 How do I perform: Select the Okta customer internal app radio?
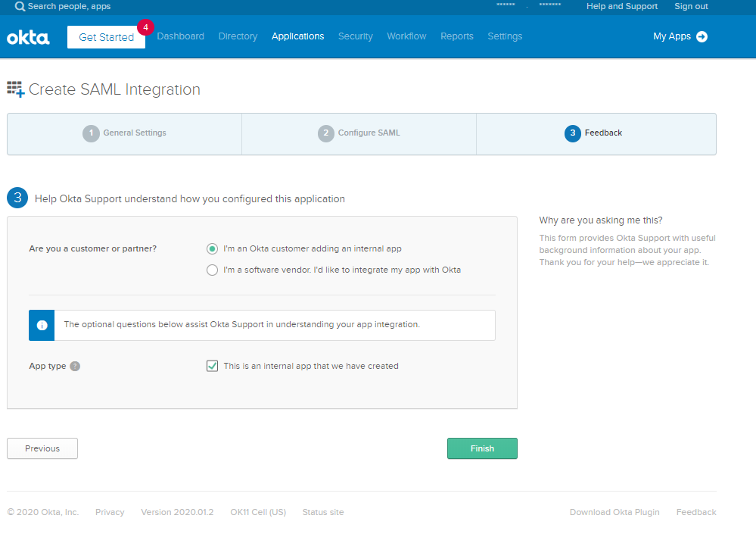(x=212, y=249)
